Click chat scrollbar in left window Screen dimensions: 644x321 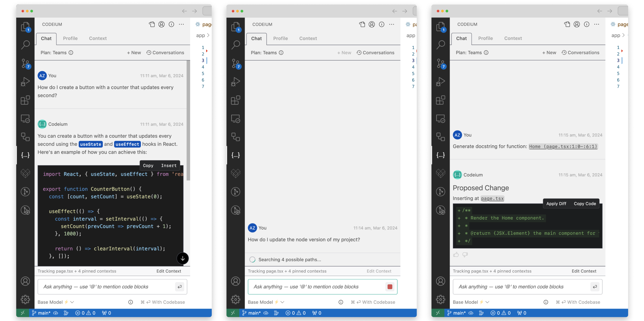tap(188, 120)
